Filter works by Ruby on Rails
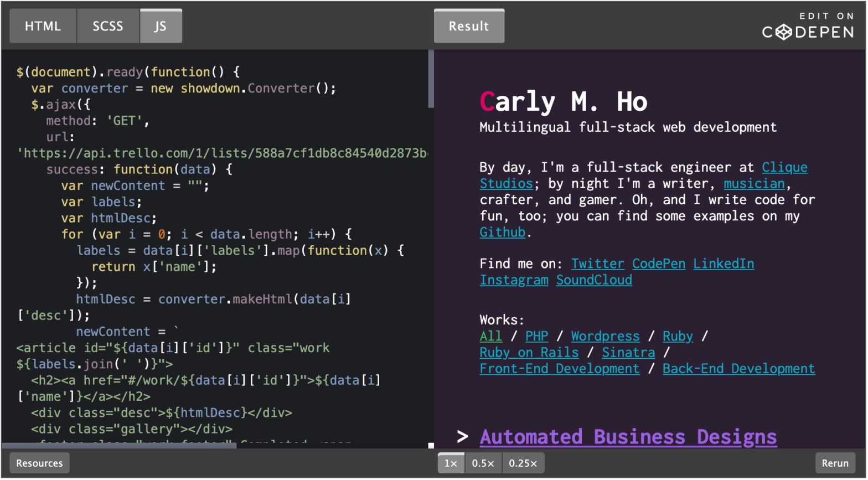 [x=529, y=353]
